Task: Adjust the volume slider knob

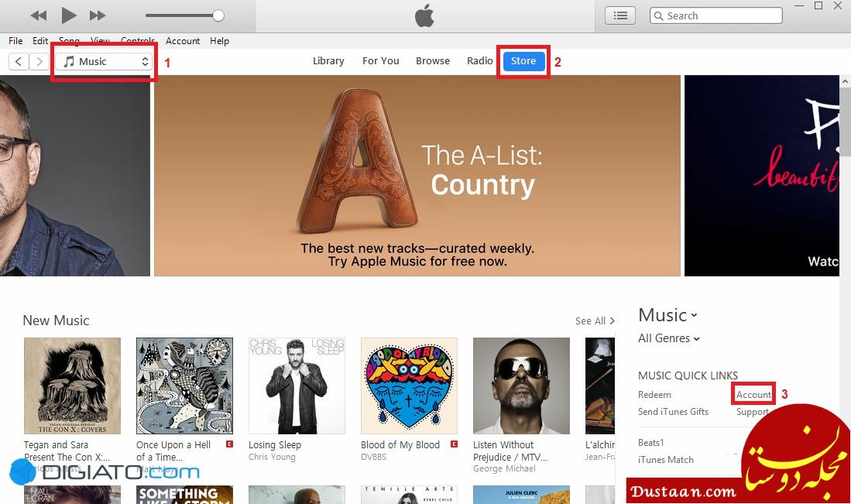Action: click(x=218, y=15)
